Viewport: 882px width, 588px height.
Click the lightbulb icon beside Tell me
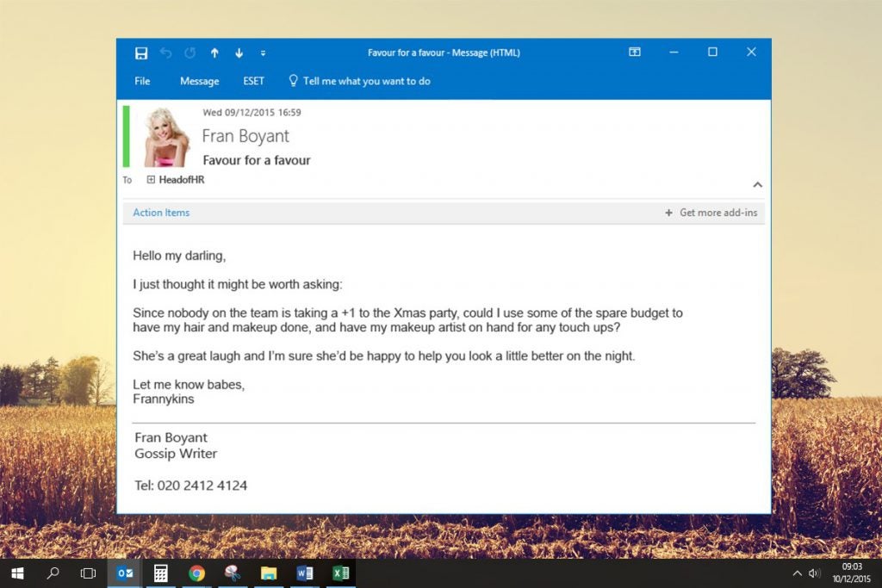(293, 80)
